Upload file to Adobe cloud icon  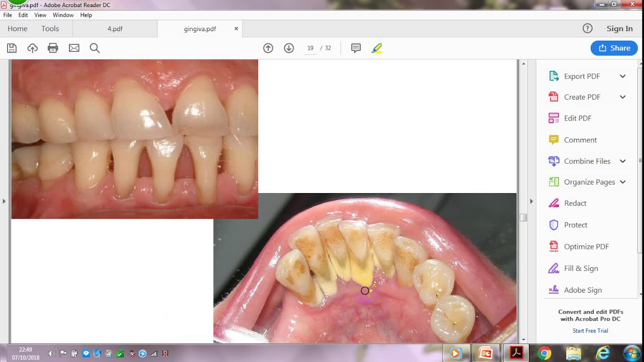[x=33, y=48]
